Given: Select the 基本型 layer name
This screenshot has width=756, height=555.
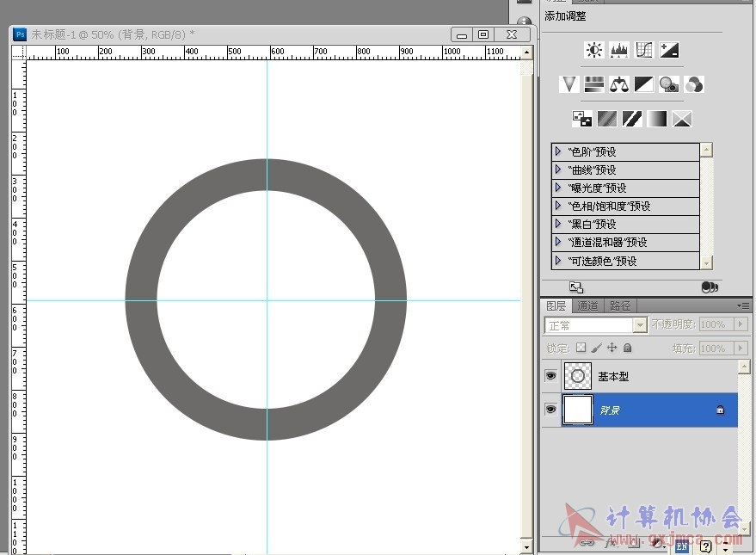Looking at the screenshot, I should 613,376.
